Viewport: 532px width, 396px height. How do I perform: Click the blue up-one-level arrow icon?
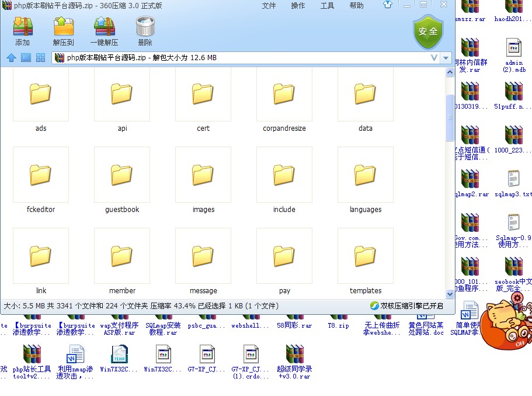tap(11, 57)
